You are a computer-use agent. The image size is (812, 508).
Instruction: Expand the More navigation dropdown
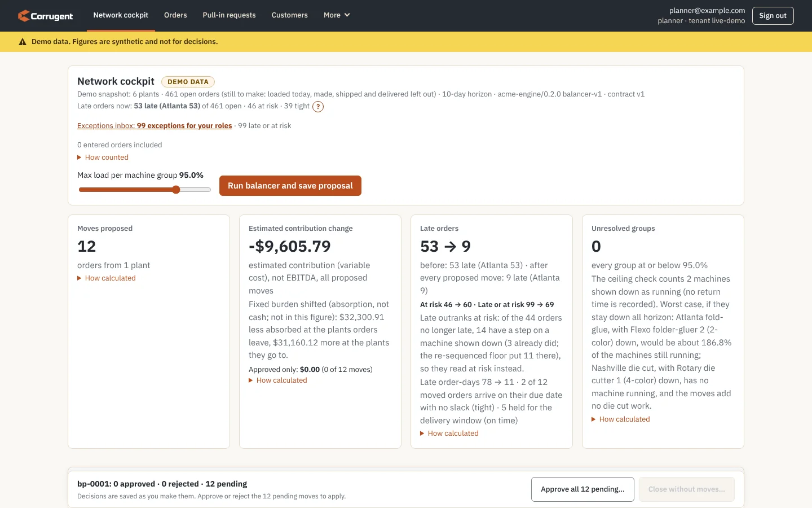pos(337,15)
